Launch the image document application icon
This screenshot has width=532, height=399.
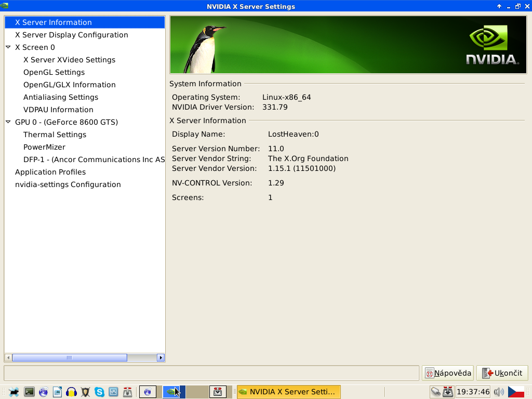pos(57,392)
